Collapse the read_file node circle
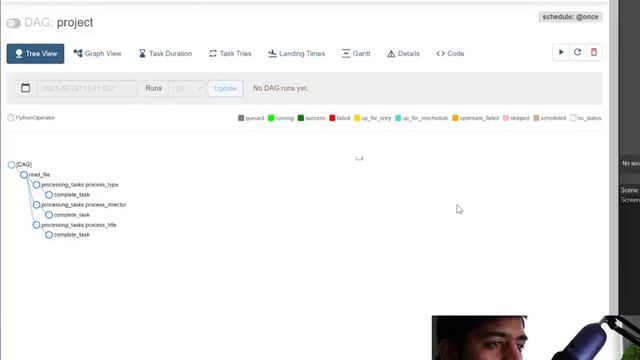This screenshot has width=640, height=360. pyautogui.click(x=24, y=175)
